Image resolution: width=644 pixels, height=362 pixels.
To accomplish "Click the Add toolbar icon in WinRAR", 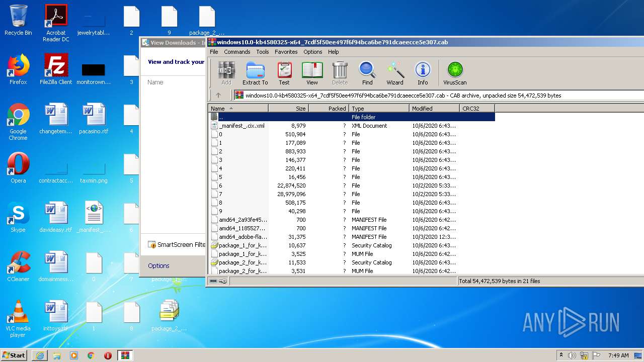I will pos(226,73).
